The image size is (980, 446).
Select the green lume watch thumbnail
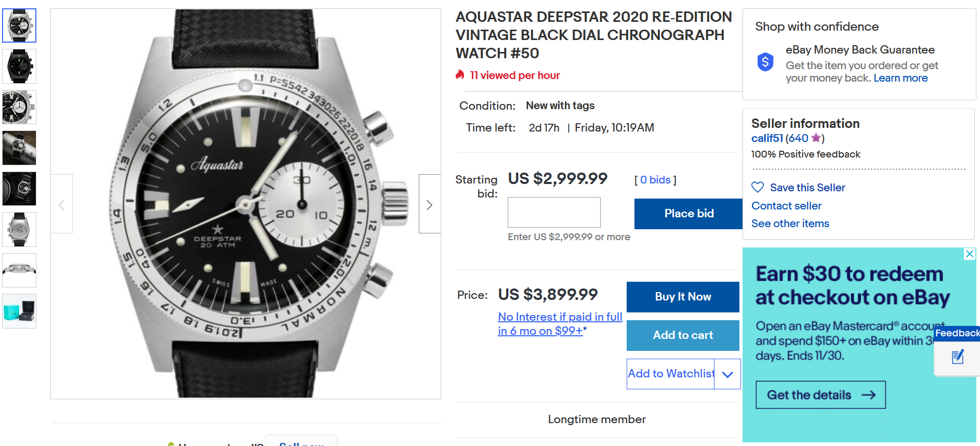[19, 67]
